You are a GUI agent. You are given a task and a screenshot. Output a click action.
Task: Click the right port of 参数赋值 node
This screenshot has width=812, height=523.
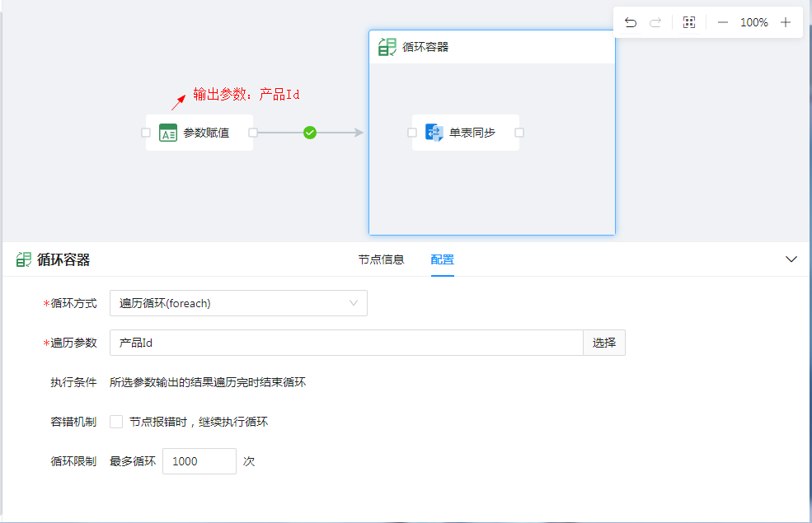point(253,133)
